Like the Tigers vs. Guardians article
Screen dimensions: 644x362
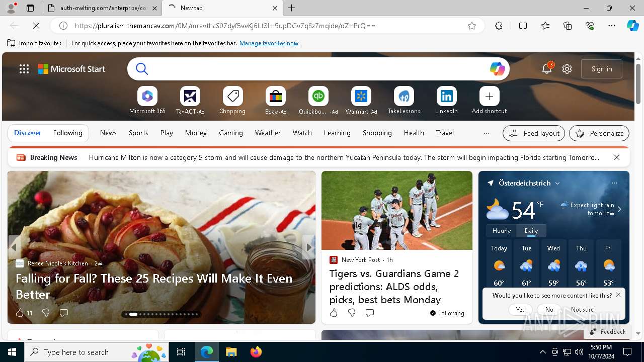pos(334,313)
